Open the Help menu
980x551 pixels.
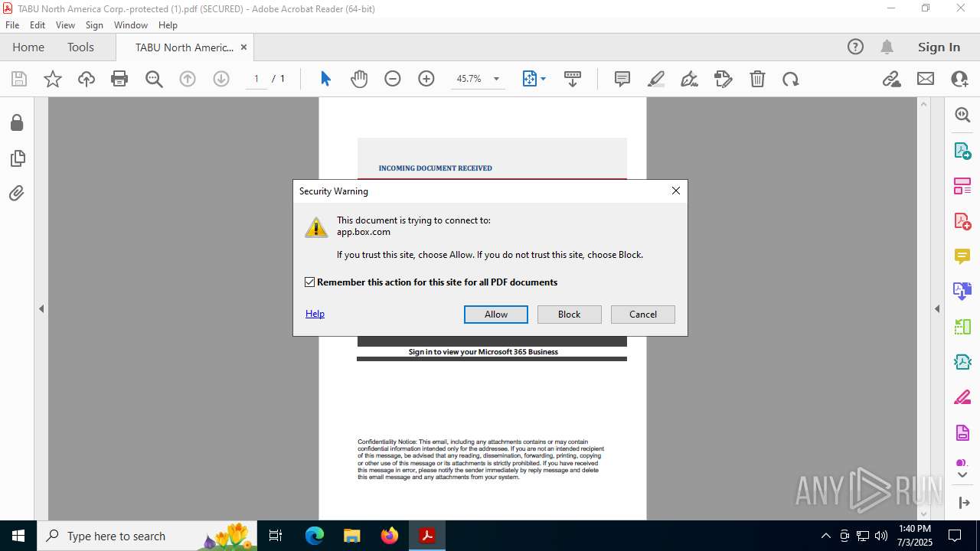click(168, 25)
